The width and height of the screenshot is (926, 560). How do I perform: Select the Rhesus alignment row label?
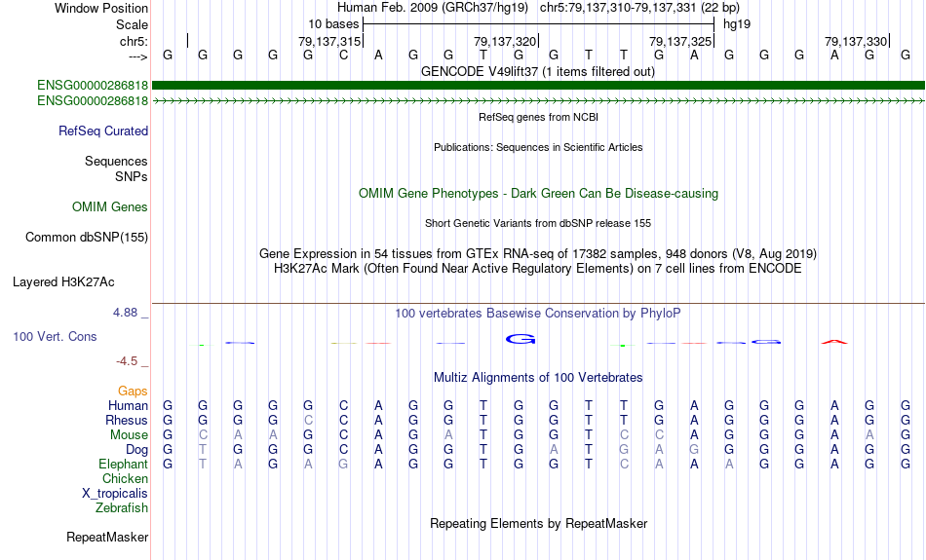pyautogui.click(x=127, y=420)
